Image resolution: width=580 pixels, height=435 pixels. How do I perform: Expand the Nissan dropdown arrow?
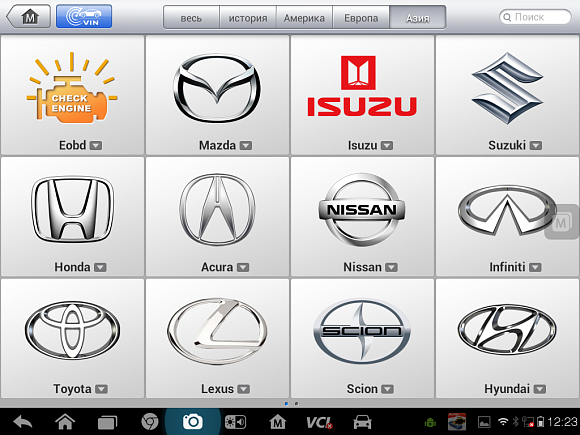391,267
